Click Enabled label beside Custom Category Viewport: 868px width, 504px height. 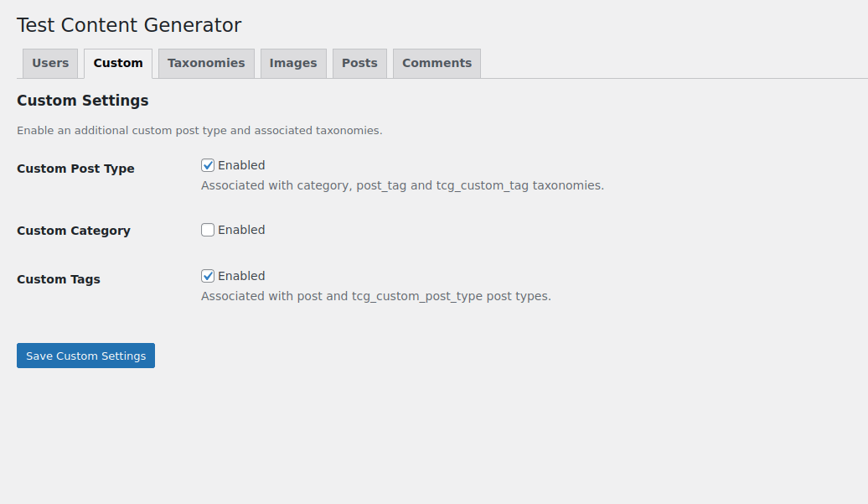click(x=241, y=230)
